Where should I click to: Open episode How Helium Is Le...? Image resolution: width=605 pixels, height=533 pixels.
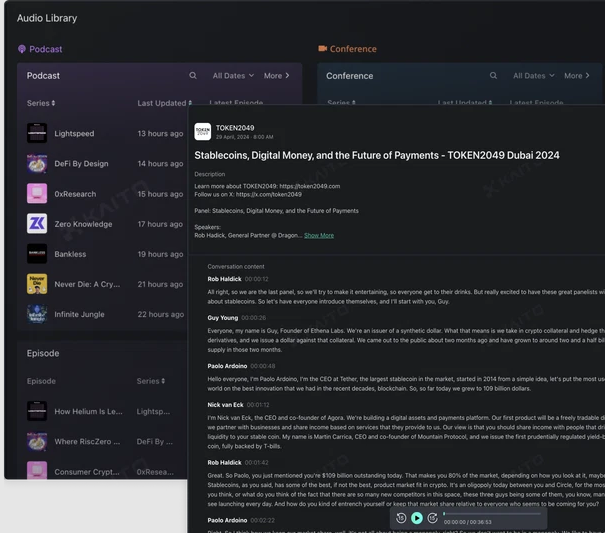click(88, 411)
